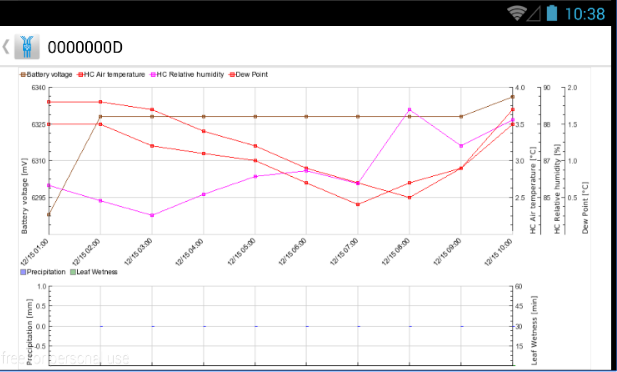Click the 2.5 air temperature axis value
The height and width of the screenshot is (372, 617).
[x=520, y=198]
